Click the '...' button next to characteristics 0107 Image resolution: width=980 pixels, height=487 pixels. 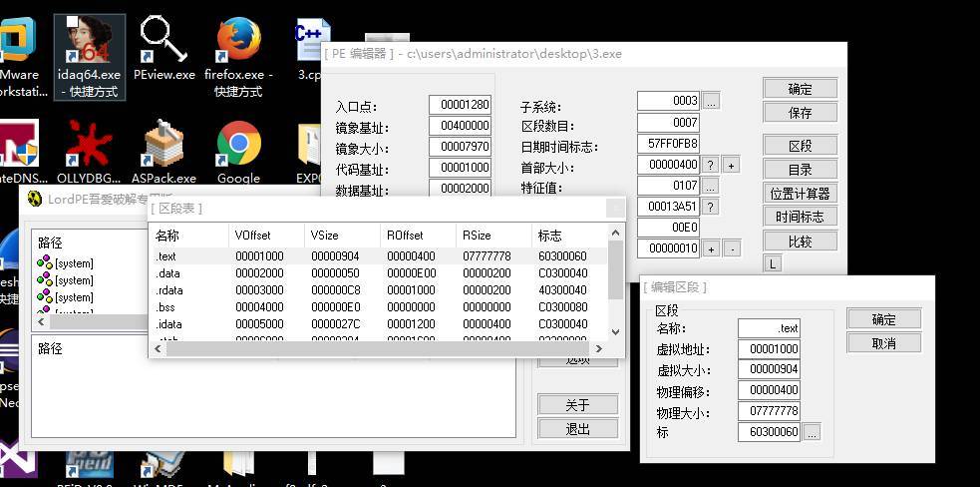pos(710,186)
